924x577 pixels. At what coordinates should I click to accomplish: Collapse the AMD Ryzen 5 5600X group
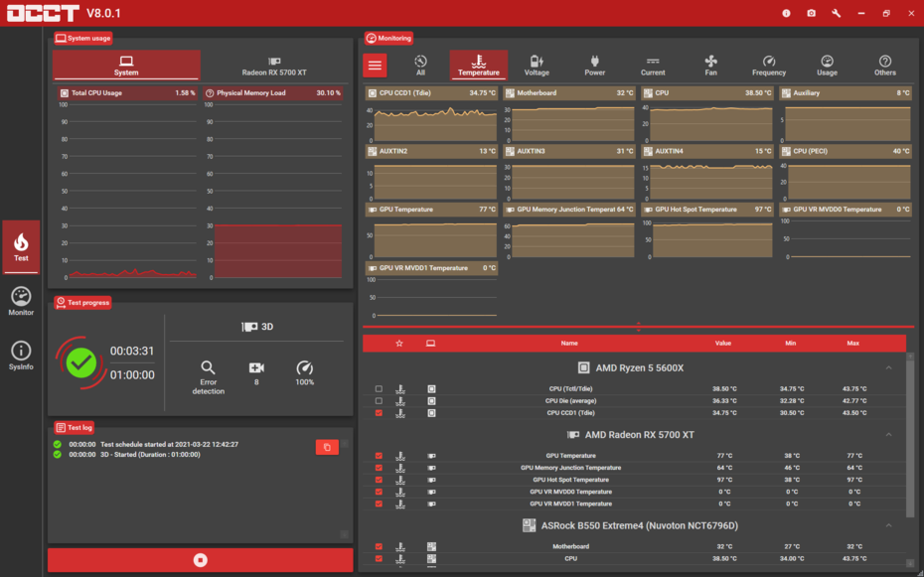click(x=888, y=368)
